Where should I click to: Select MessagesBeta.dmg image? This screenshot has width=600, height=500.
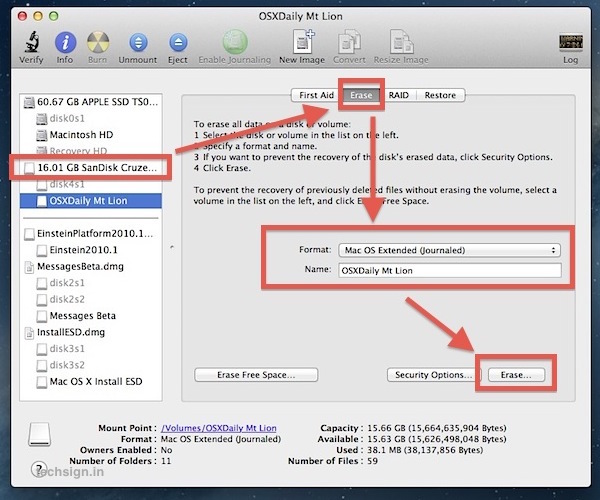91,267
